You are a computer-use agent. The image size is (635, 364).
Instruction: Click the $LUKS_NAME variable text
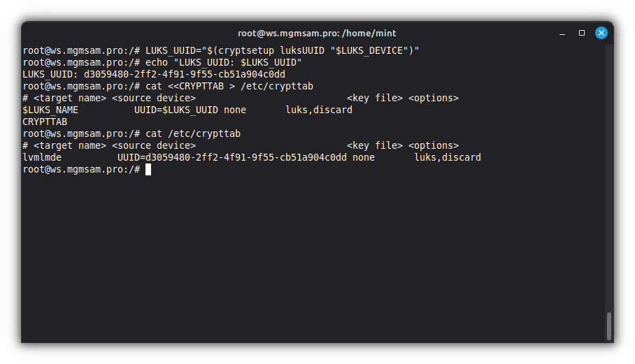[x=50, y=110]
